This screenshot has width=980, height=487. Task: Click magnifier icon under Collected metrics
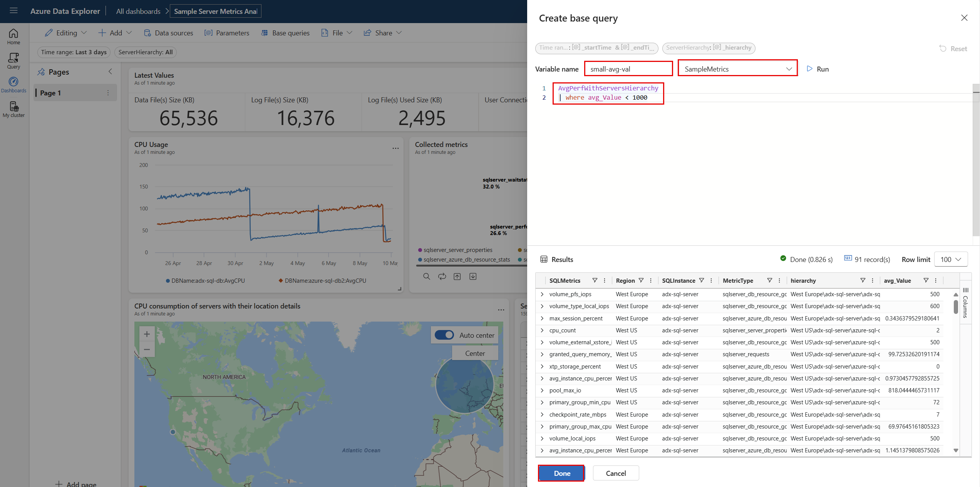427,277
